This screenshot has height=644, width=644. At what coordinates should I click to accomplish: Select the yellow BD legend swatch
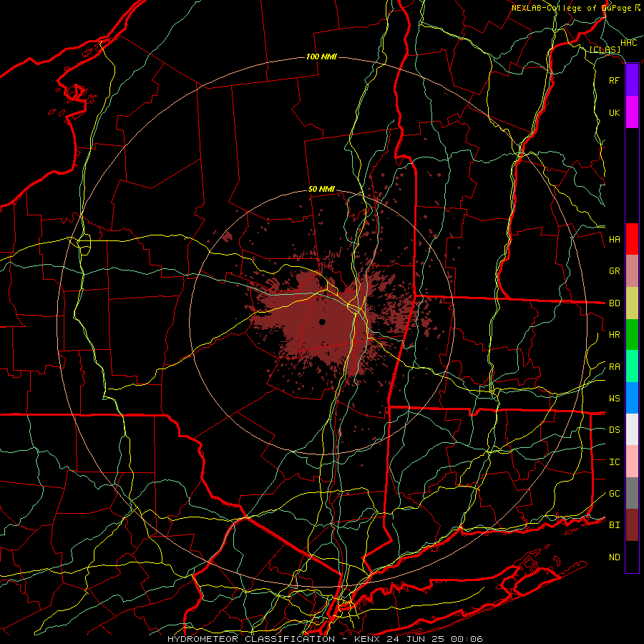click(632, 303)
